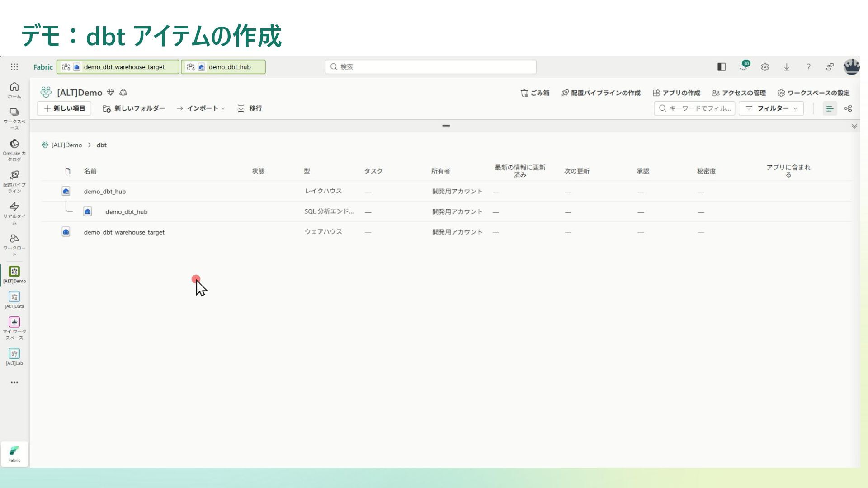Open the settings gear in the top bar
The width and height of the screenshot is (868, 488).
click(765, 67)
